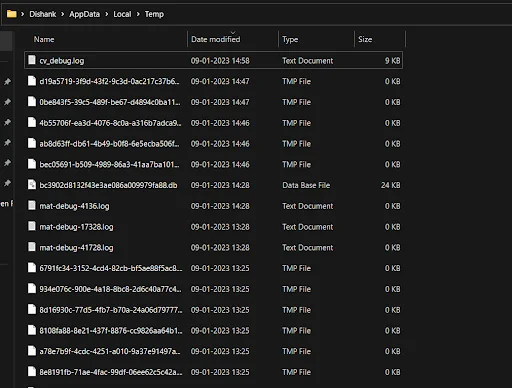Select file 6791fc34-3152-4cd4 name
512x388 pixels.
click(x=111, y=268)
